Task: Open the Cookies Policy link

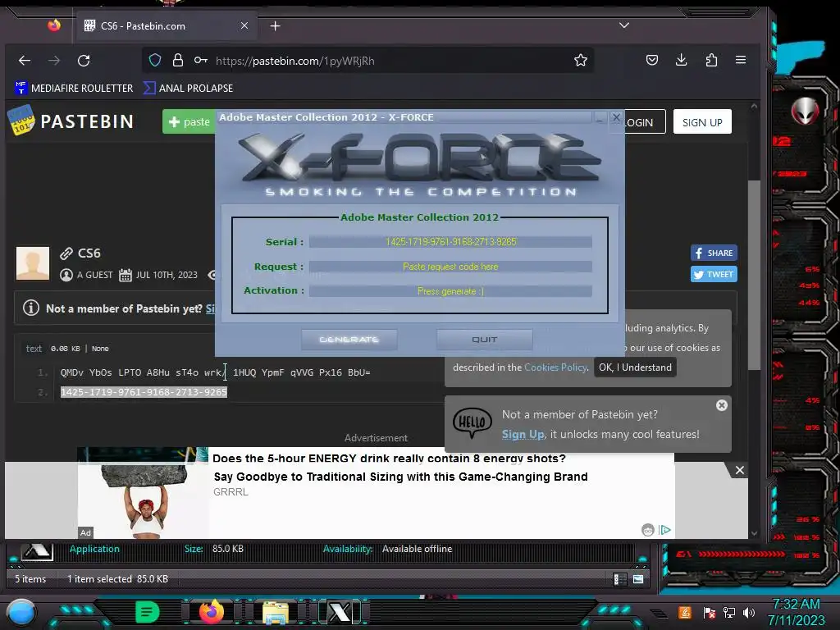Action: click(x=555, y=367)
